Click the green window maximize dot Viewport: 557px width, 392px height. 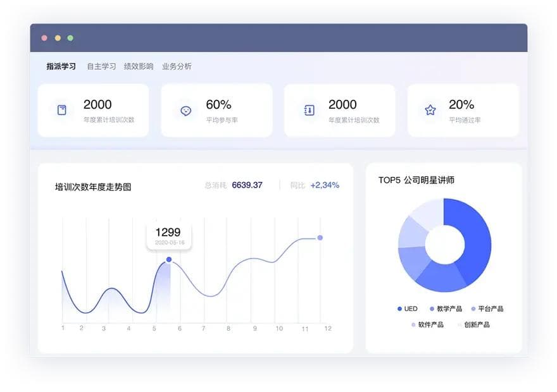pos(70,38)
